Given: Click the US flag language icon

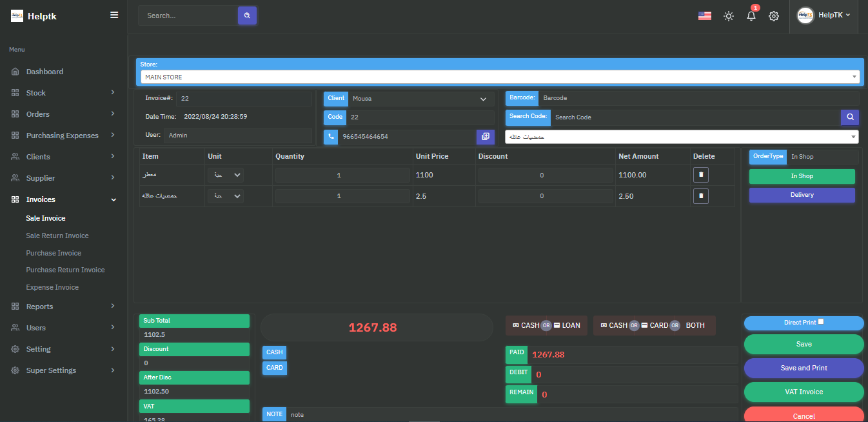Looking at the screenshot, I should (x=704, y=16).
